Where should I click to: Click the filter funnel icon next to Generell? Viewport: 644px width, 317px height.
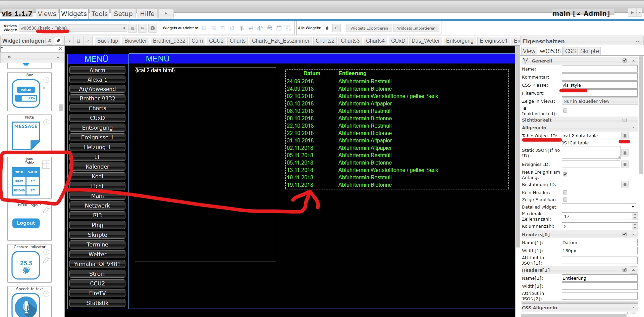tap(526, 61)
